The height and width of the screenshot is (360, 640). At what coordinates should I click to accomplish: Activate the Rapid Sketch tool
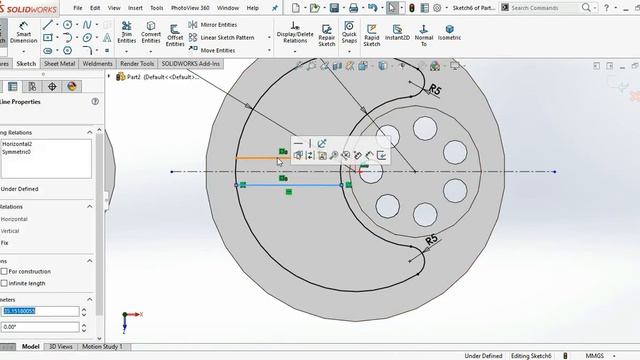click(x=371, y=35)
